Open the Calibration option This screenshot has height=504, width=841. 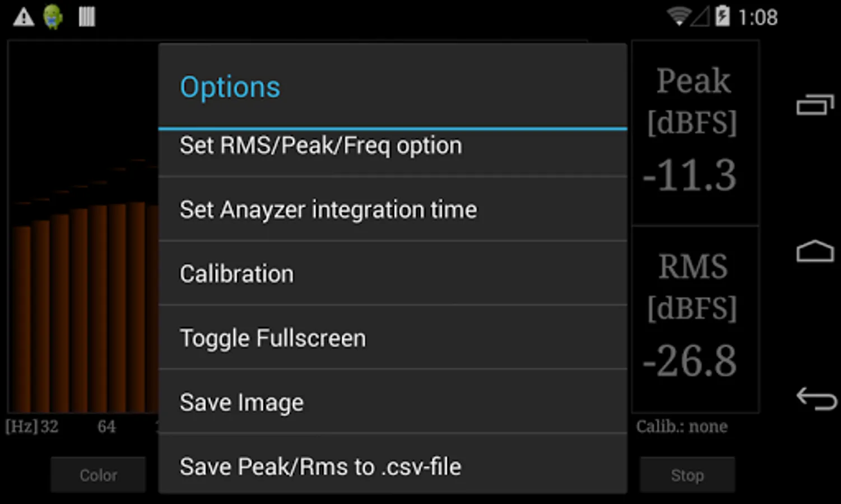pyautogui.click(x=392, y=274)
